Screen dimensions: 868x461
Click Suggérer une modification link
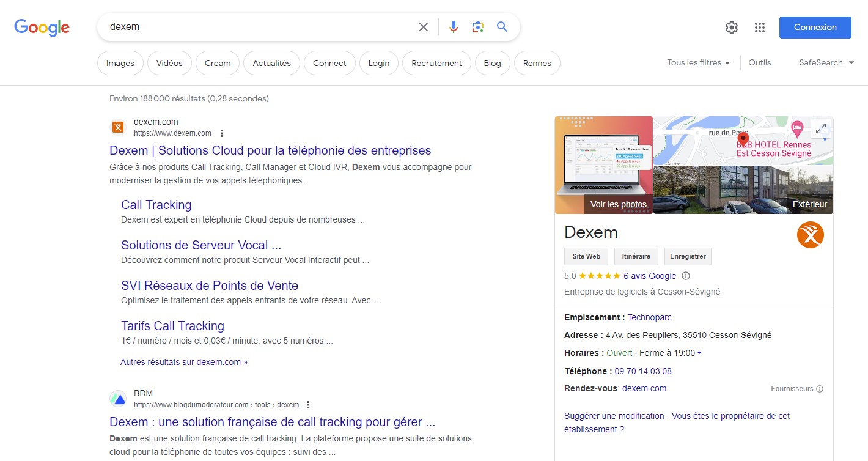614,416
